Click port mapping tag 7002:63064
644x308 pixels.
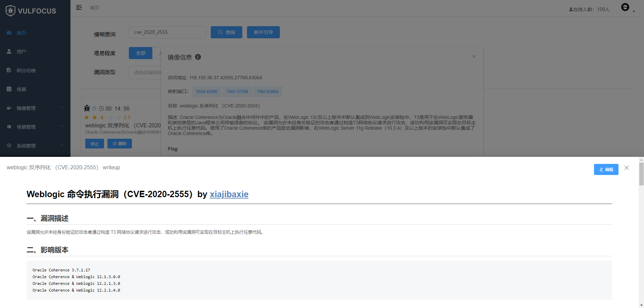[267, 92]
